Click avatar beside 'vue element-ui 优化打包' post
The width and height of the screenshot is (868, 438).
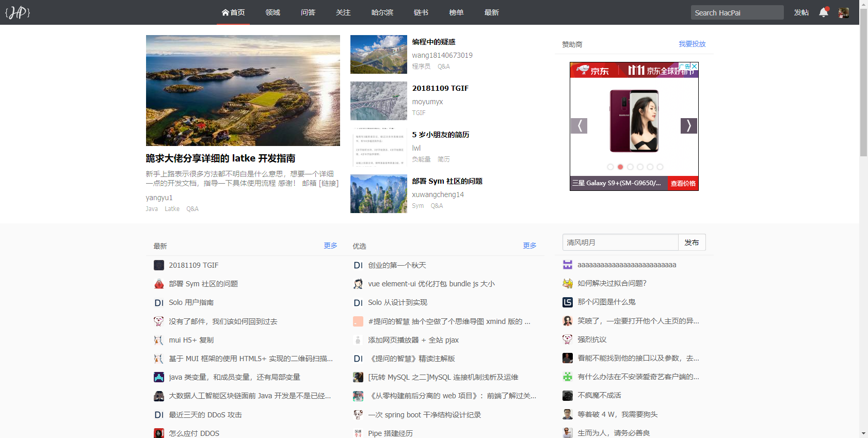pos(358,284)
